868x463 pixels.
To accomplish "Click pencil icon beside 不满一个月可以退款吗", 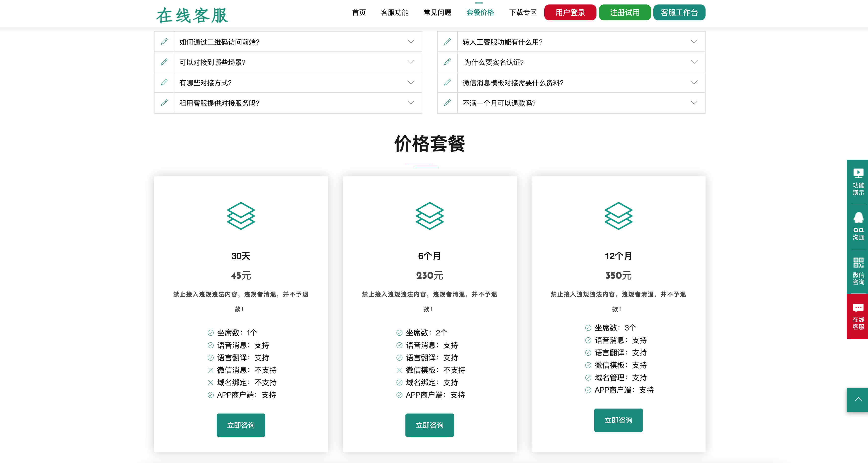I will tap(447, 103).
